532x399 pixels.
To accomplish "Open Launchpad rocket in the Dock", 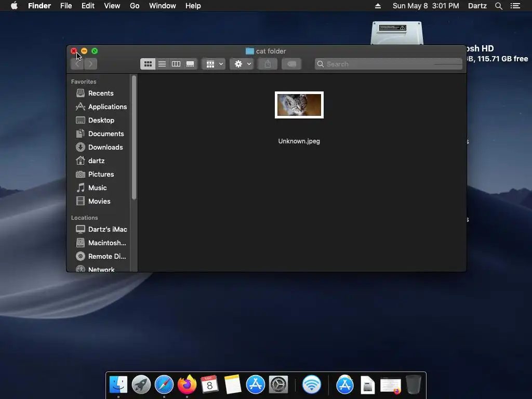I will pyautogui.click(x=141, y=384).
